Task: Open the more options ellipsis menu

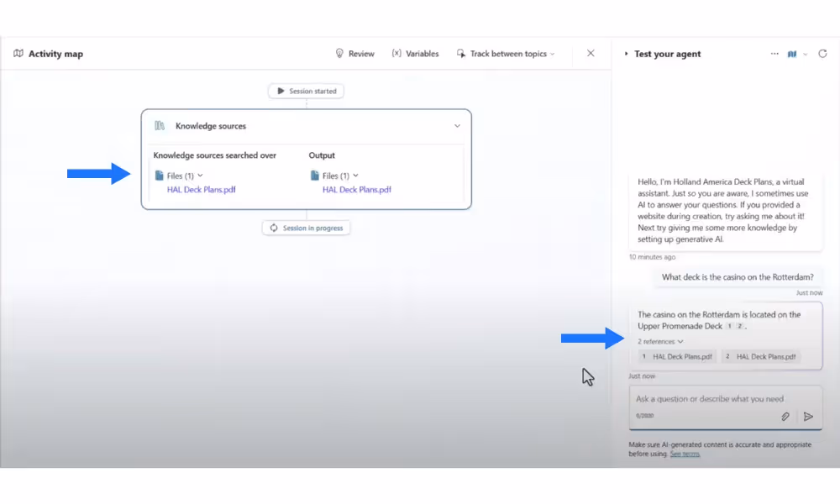Action: (774, 54)
